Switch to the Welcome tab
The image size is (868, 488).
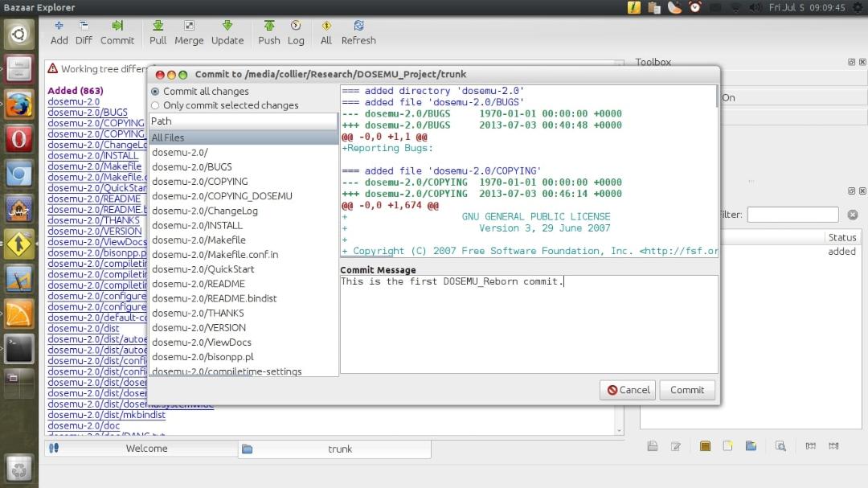(x=141, y=449)
